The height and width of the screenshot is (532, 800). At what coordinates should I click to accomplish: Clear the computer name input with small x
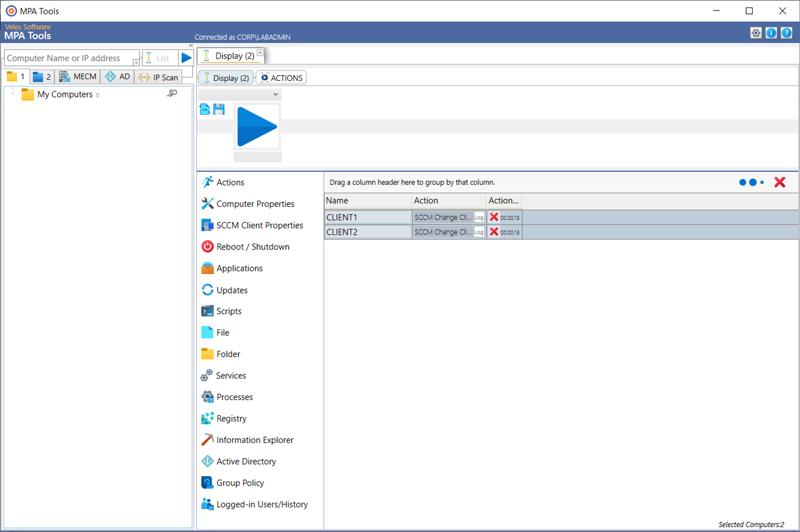(136, 63)
